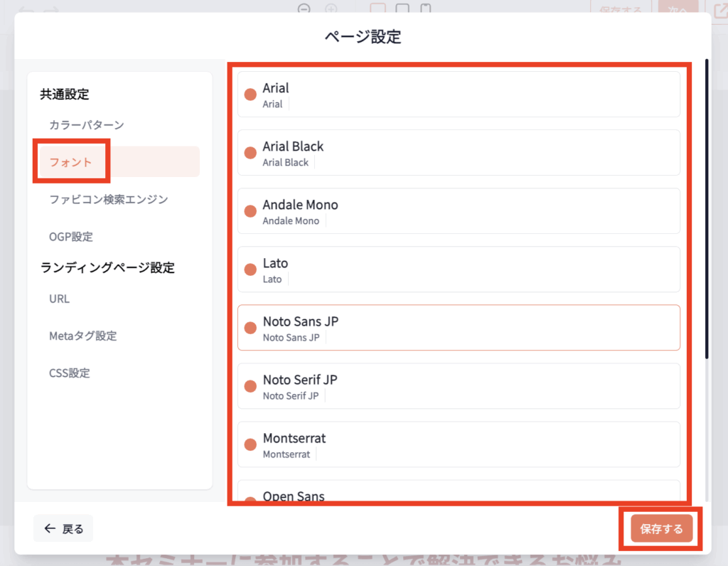
Task: Click the 戻る back button
Action: [63, 528]
